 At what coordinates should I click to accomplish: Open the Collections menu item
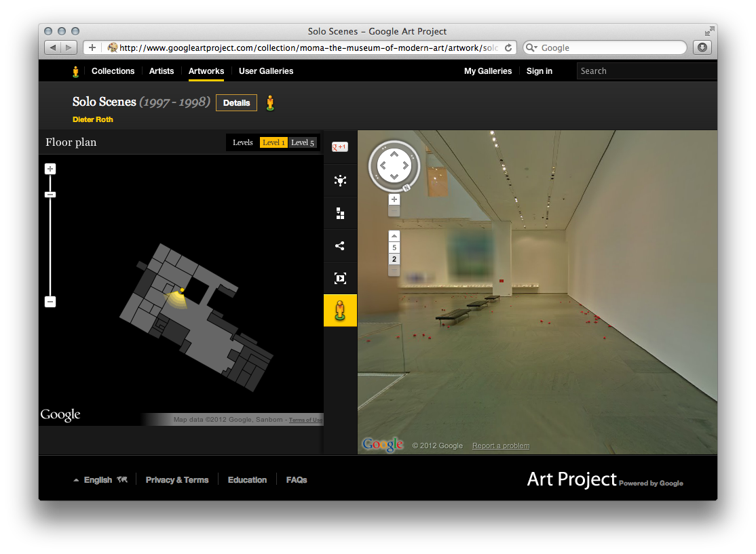113,71
